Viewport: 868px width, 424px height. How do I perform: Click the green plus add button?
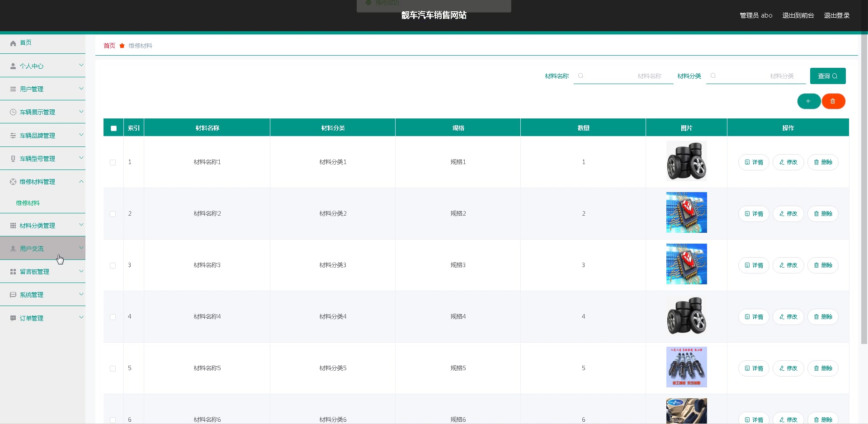coord(809,101)
